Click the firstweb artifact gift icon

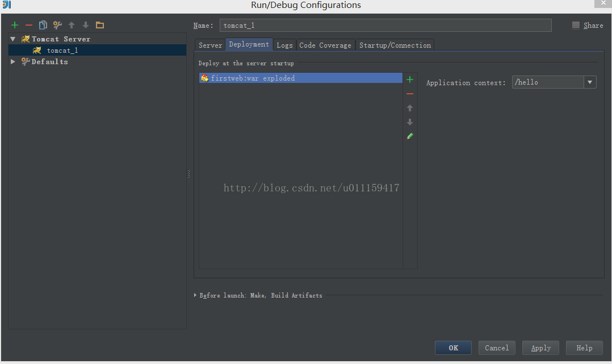click(x=204, y=78)
